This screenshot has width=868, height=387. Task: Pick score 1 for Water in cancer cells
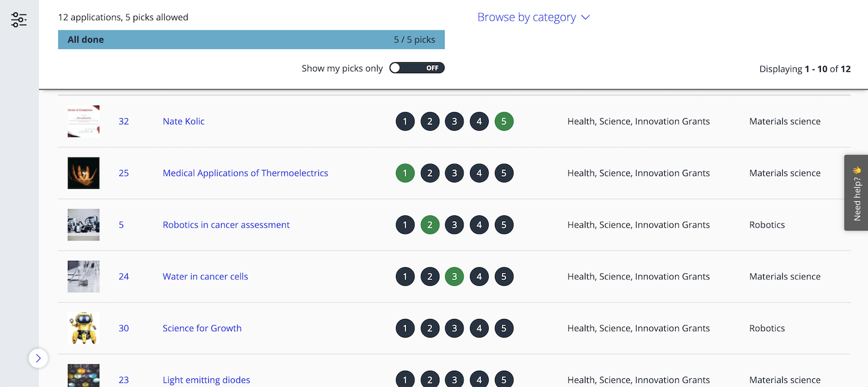405,276
